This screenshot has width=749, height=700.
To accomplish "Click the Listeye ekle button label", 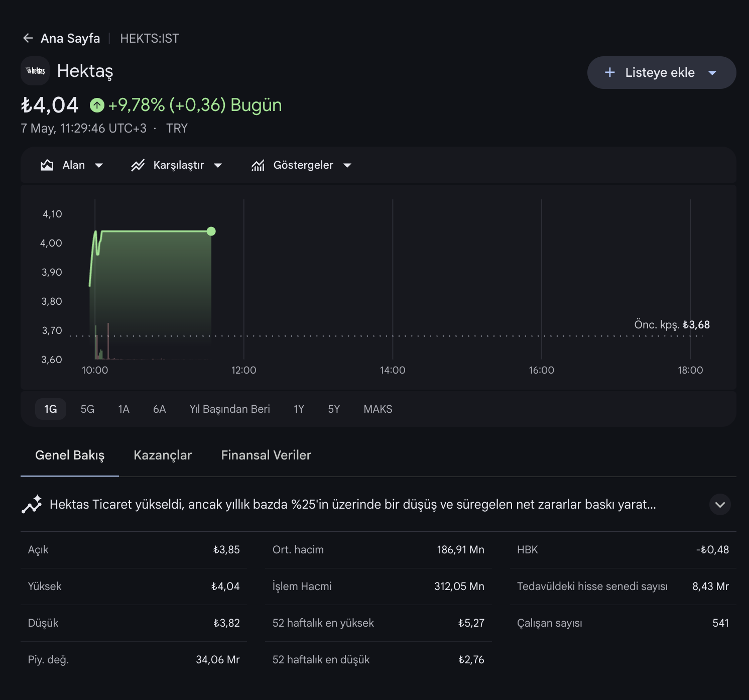I will click(660, 73).
